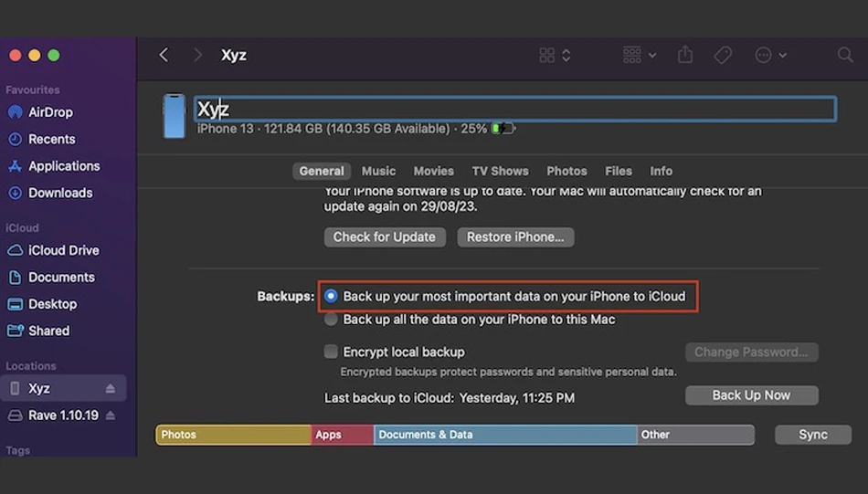
Task: Click the Xyz device name field
Action: coord(514,109)
